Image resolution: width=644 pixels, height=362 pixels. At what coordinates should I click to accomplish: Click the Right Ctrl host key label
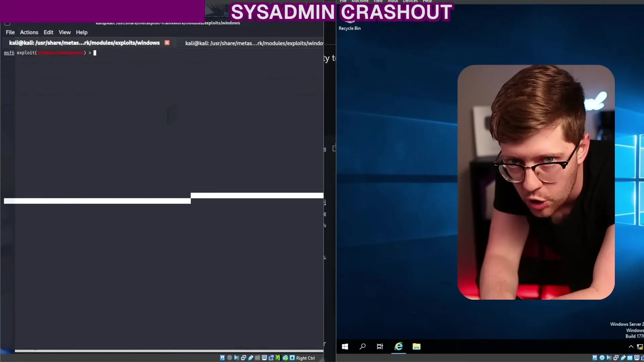pyautogui.click(x=305, y=358)
